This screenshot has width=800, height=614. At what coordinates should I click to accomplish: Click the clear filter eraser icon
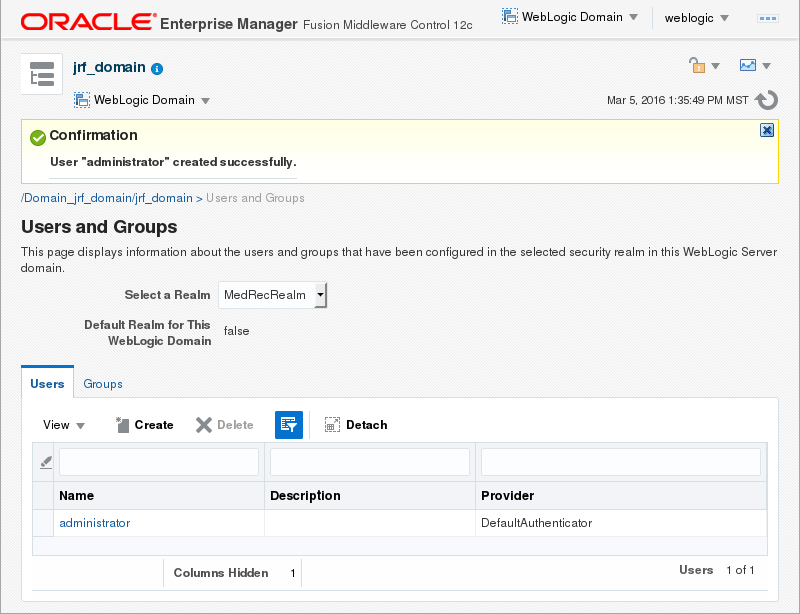pyautogui.click(x=45, y=462)
